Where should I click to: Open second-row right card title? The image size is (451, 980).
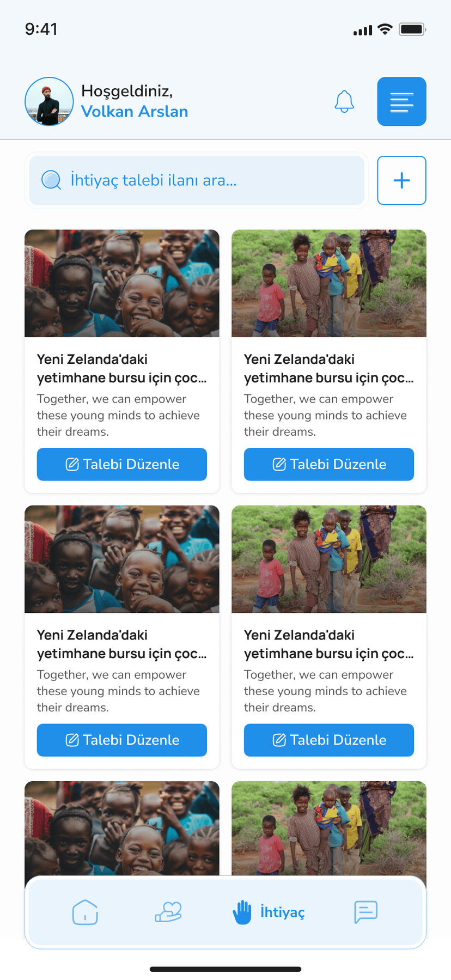click(328, 644)
